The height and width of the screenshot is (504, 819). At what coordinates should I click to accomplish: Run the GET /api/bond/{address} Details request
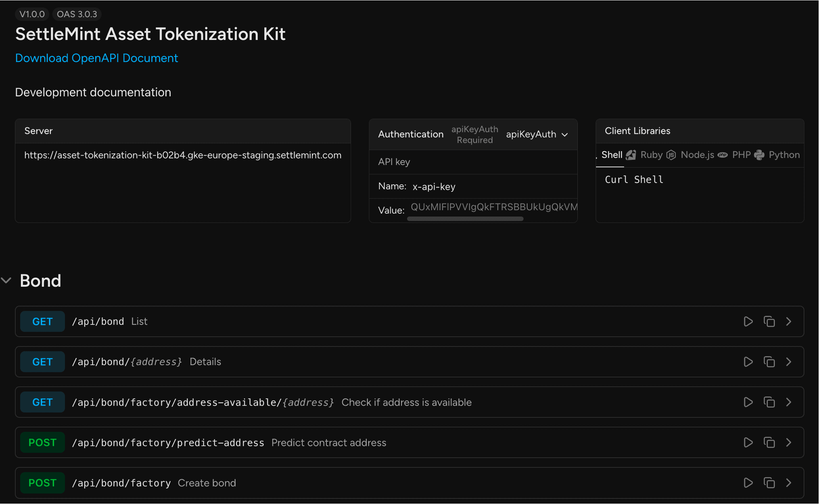click(x=748, y=362)
